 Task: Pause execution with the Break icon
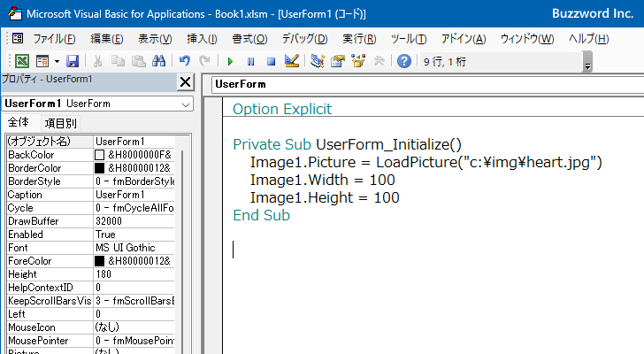250,62
